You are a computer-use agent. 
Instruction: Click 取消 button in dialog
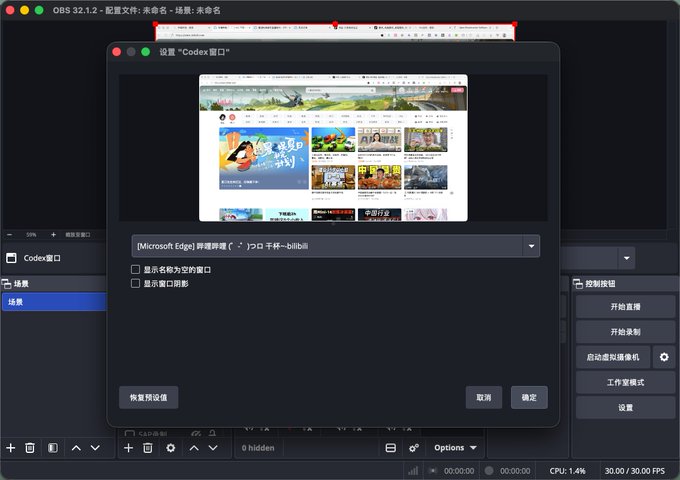coord(484,398)
